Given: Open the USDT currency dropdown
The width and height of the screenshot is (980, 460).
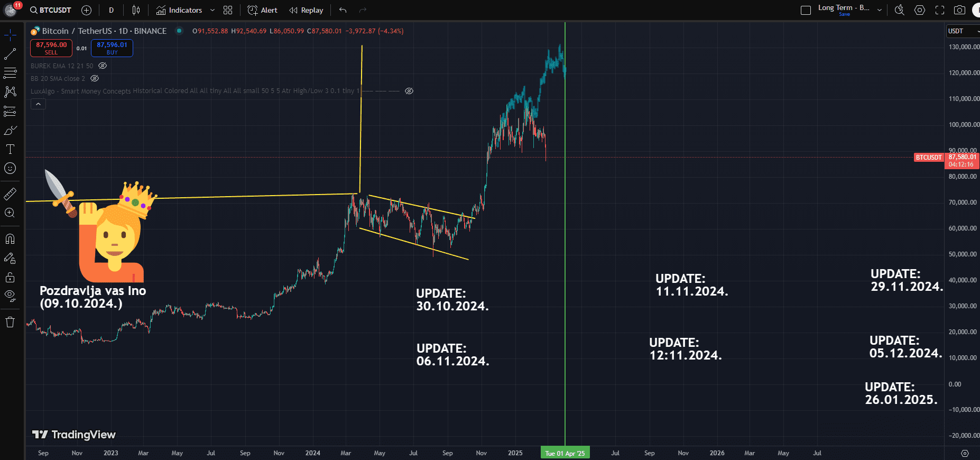Looking at the screenshot, I should pos(963,31).
